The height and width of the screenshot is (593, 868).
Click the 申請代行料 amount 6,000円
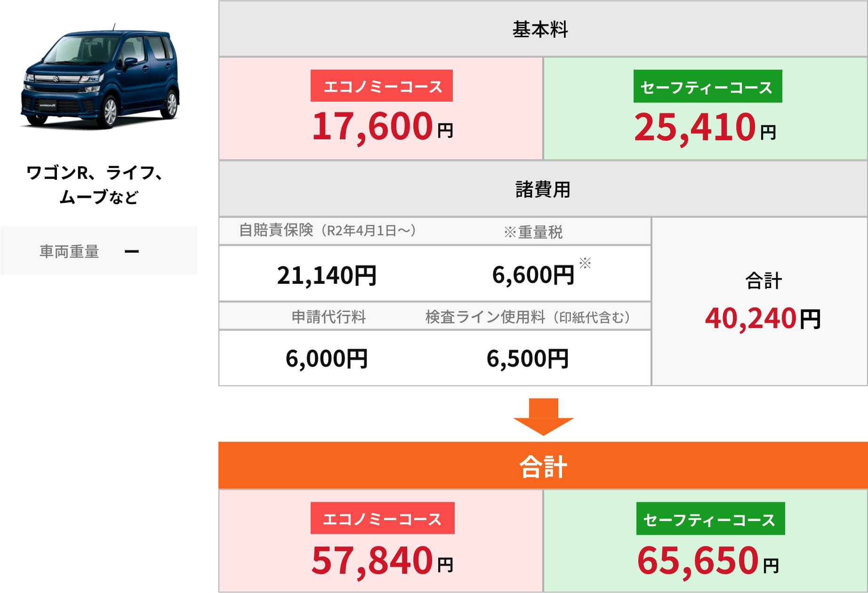(x=327, y=359)
